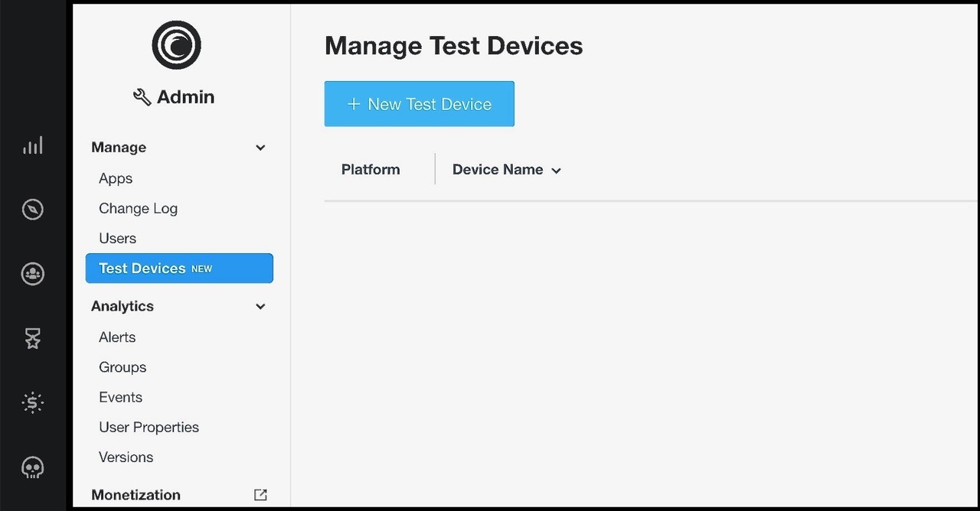Click the dollar monetization icon

[x=33, y=402]
